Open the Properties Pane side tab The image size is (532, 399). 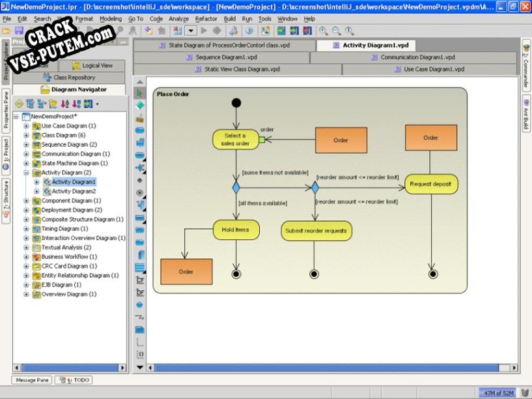6,110
